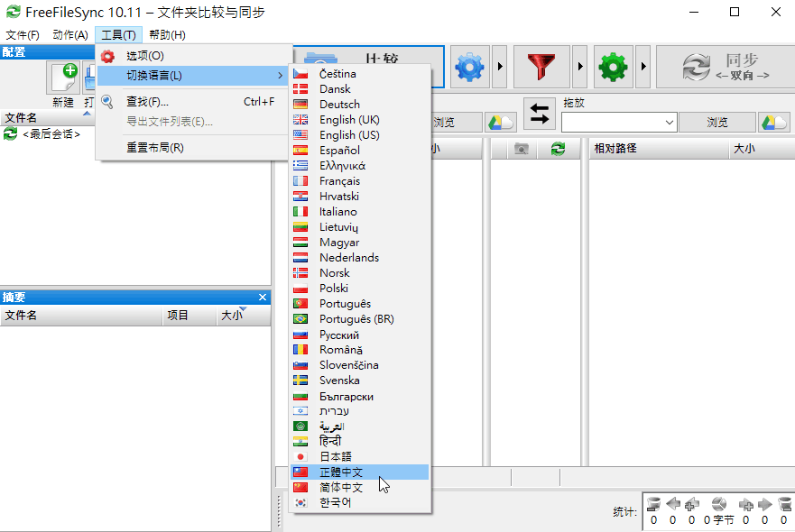Image resolution: width=795 pixels, height=532 pixels.
Task: Select Български language
Action: (x=360, y=396)
